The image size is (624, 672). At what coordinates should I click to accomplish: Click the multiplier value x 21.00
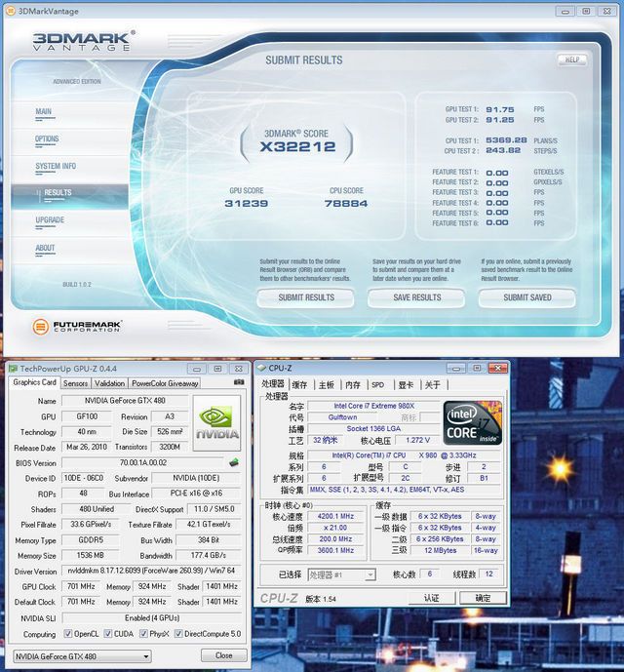(x=335, y=528)
